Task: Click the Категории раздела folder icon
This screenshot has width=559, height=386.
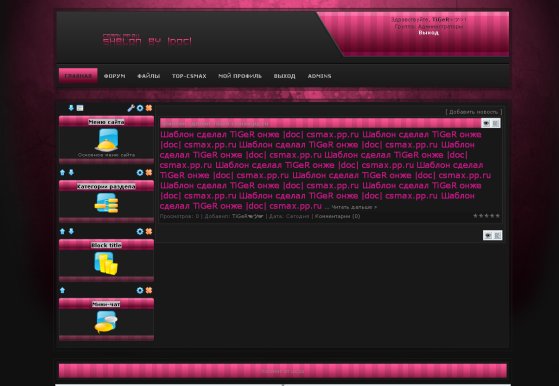Action: pyautogui.click(x=106, y=203)
